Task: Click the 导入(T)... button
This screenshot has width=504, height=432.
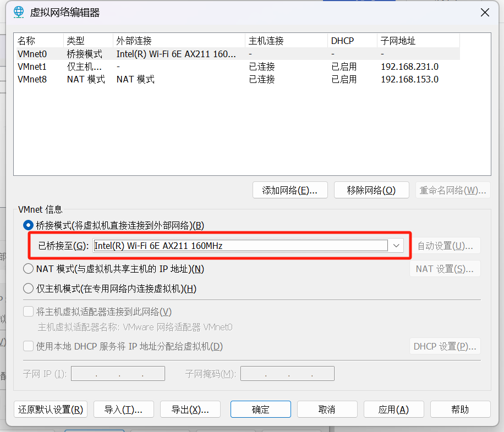Action: (124, 409)
